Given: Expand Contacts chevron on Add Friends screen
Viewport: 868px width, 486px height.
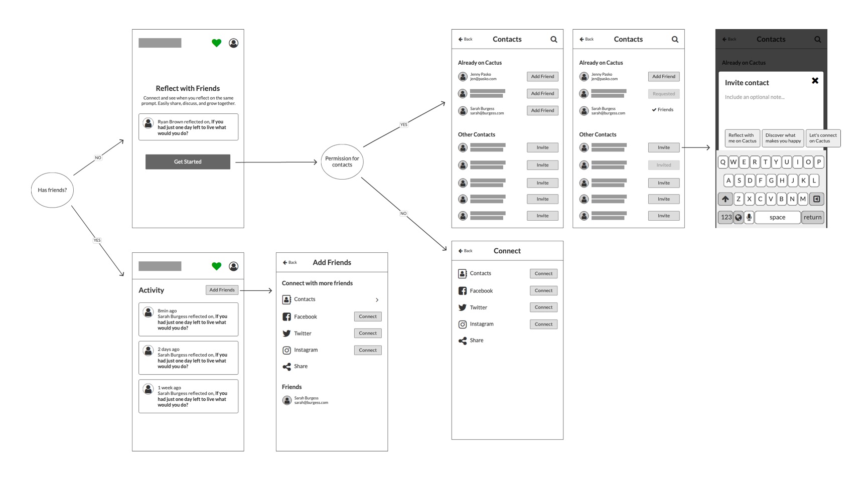Looking at the screenshot, I should tap(377, 300).
